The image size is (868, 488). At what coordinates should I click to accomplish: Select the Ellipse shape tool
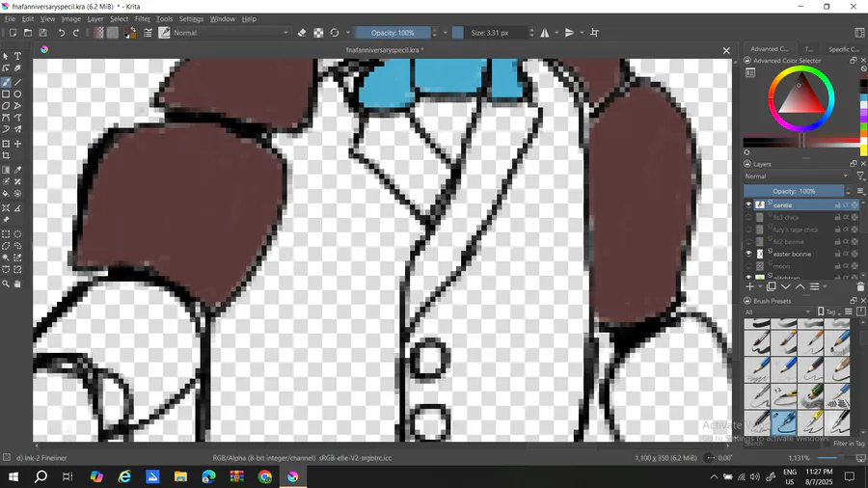[17, 95]
